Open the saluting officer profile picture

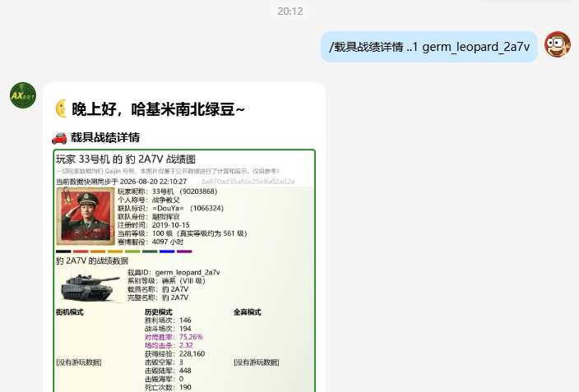[86, 216]
